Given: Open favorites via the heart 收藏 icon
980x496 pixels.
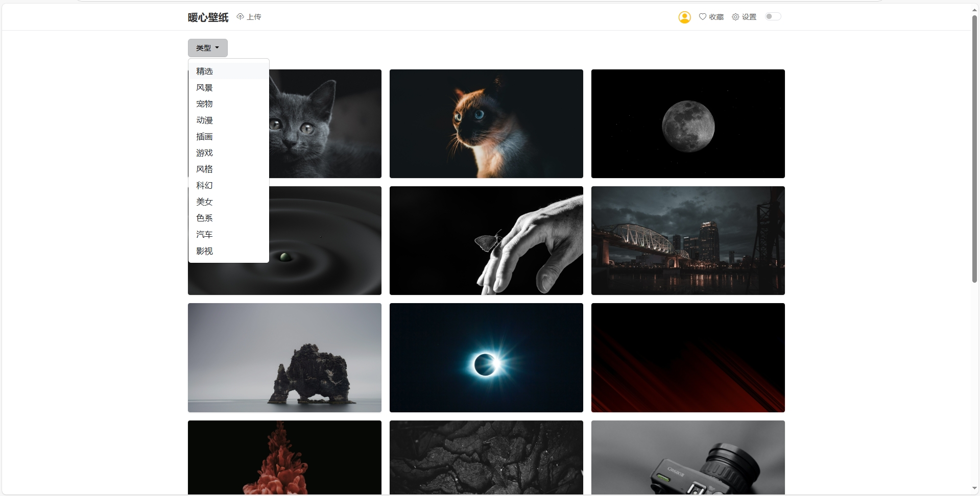Looking at the screenshot, I should (703, 17).
